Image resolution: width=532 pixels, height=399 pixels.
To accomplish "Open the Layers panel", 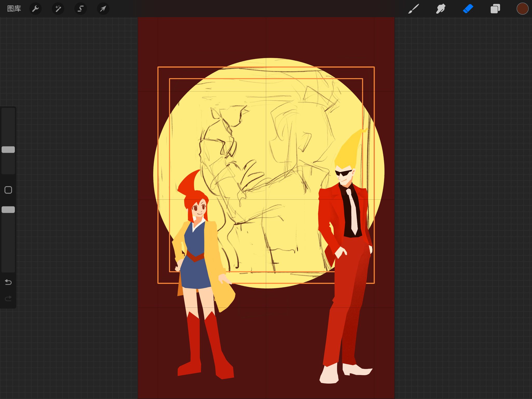I will tap(495, 9).
